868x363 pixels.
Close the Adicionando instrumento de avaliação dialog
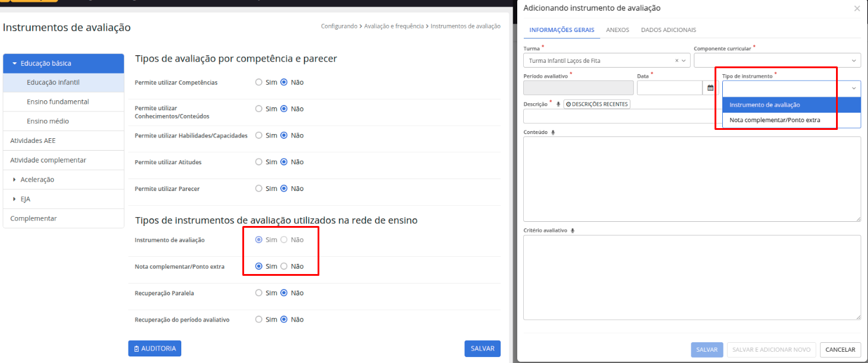857,8
